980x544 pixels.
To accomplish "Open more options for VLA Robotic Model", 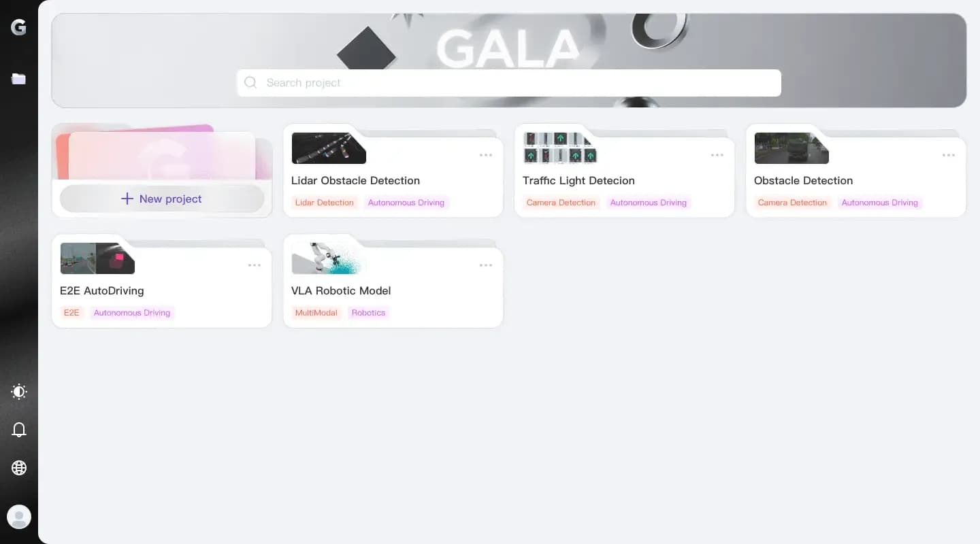I will point(486,265).
